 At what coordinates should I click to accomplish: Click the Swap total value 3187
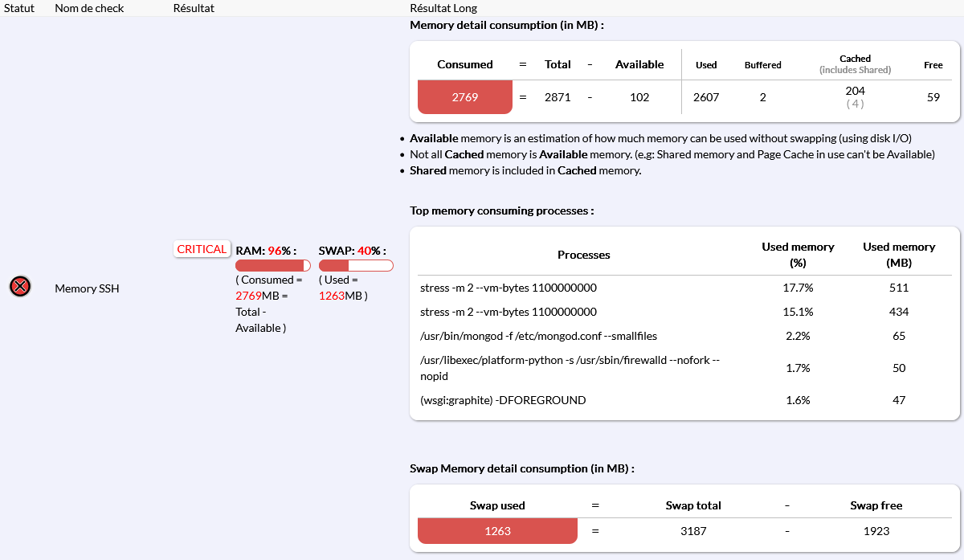(x=693, y=531)
